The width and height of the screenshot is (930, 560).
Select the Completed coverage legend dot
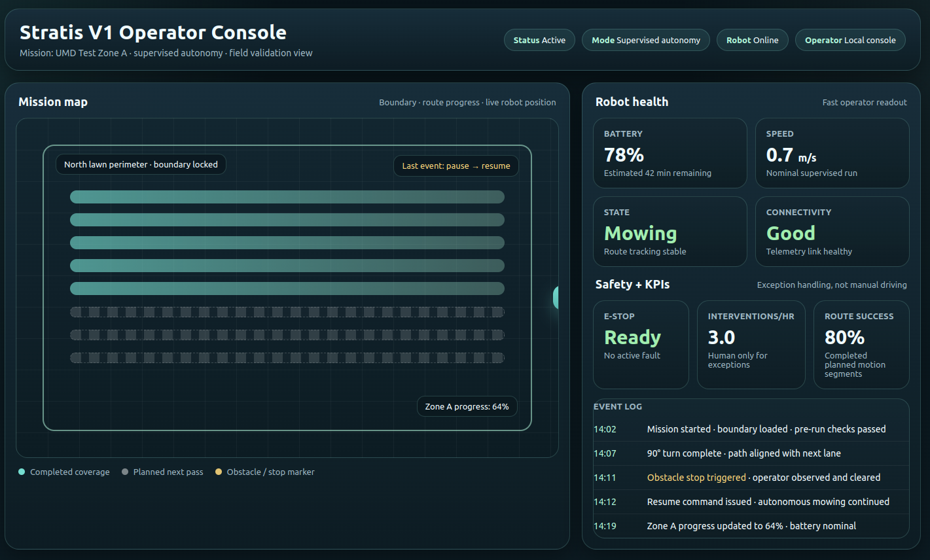22,472
